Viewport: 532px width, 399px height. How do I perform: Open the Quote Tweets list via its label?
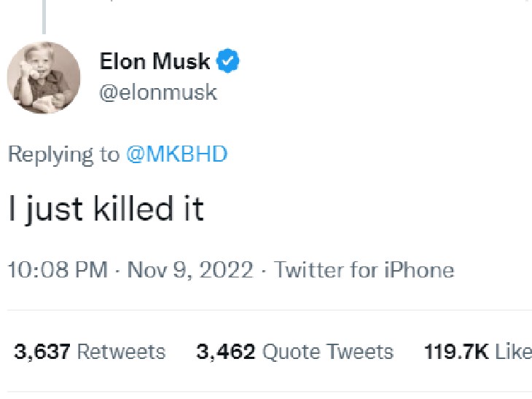[327, 352]
